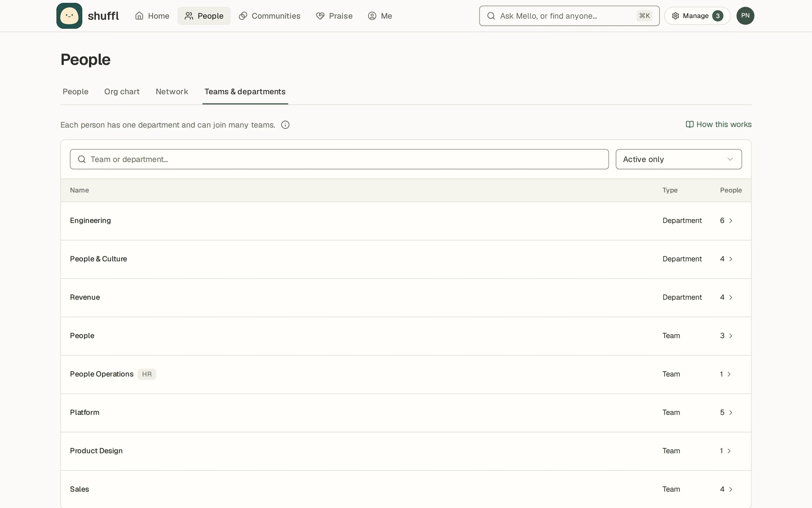Viewport: 812px width, 508px height.
Task: Click the Sales team name
Action: tap(80, 489)
